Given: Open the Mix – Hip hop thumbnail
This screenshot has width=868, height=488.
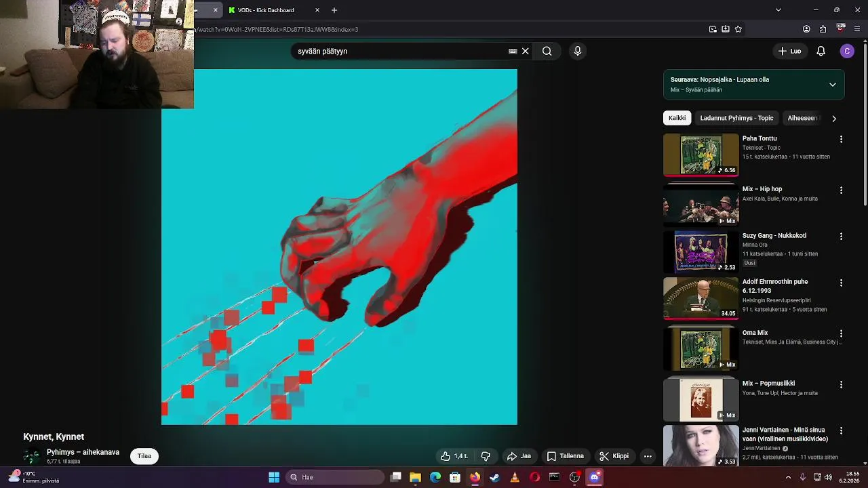Looking at the screenshot, I should 701,205.
